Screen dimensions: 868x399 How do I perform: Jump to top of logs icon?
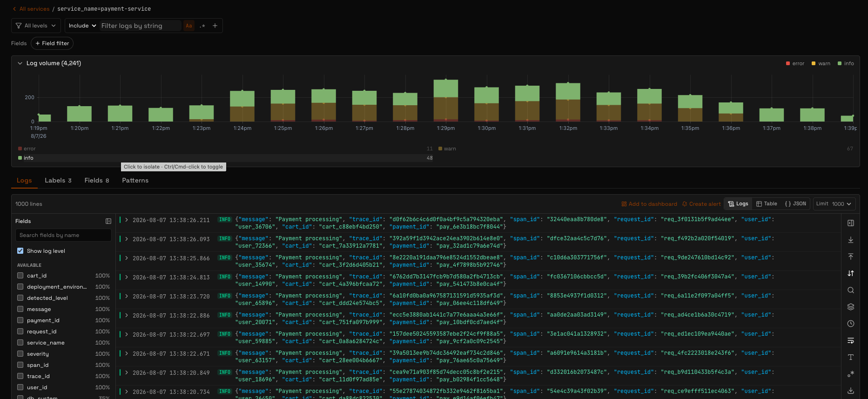point(851,257)
